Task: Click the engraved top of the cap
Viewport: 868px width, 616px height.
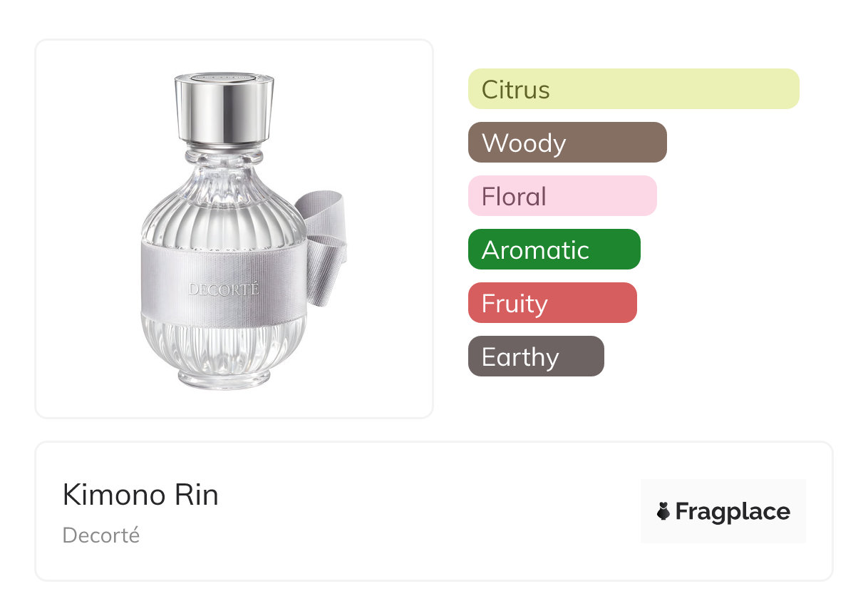Action: [224, 76]
